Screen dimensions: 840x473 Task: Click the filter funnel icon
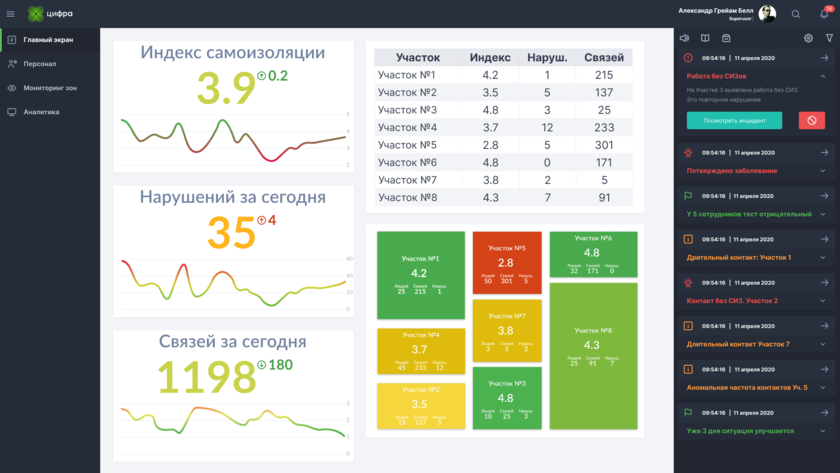pos(829,38)
